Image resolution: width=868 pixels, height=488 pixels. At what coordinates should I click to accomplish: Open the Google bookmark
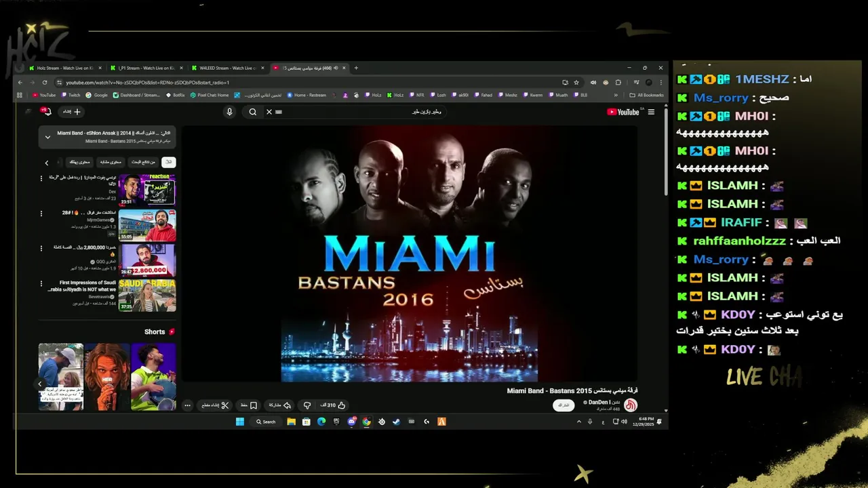(x=97, y=95)
